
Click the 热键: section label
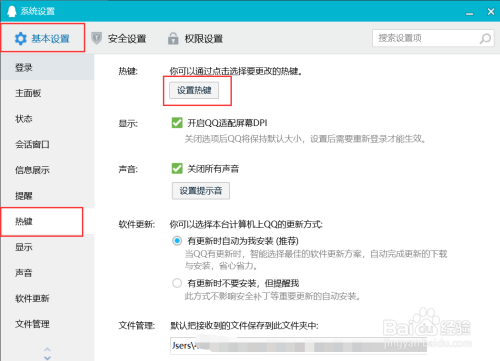coord(128,71)
